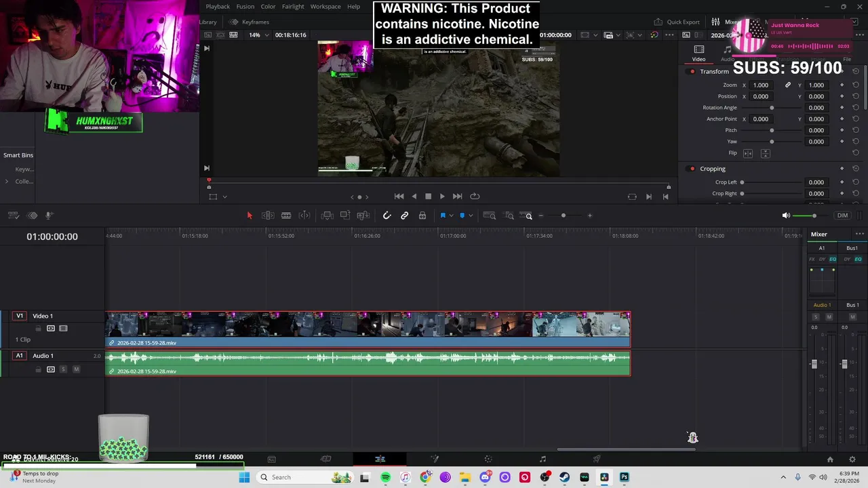The height and width of the screenshot is (488, 868).
Task: Switch to the Video inspector tab
Action: pyautogui.click(x=698, y=53)
